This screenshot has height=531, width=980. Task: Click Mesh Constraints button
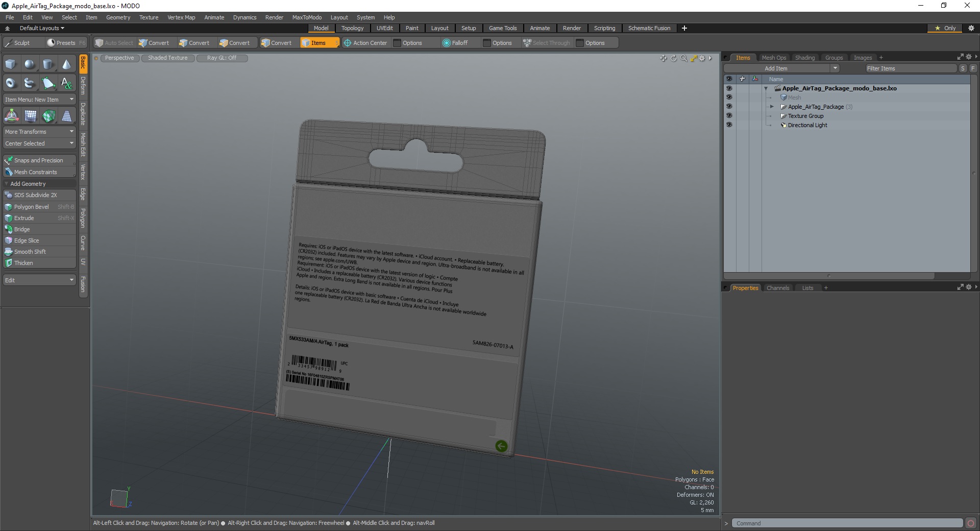pyautogui.click(x=39, y=172)
